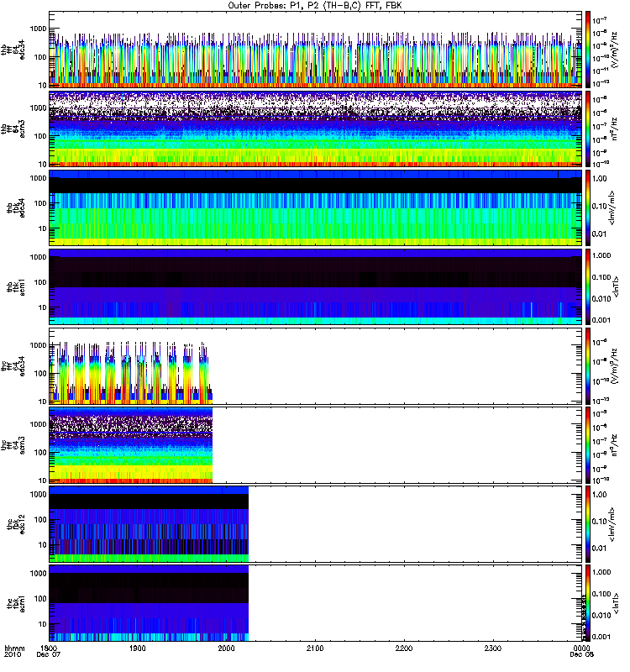Click the '10' frequency tick of thb fbk edc34 panel

(42, 228)
